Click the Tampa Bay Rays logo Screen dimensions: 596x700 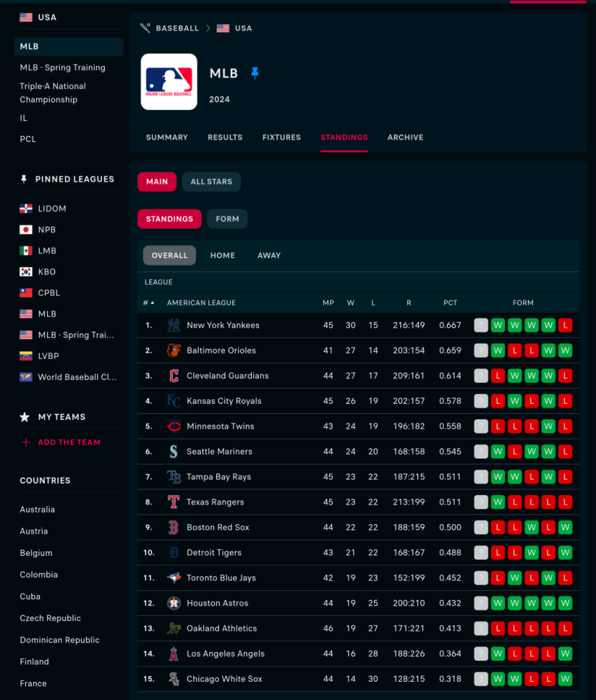(x=173, y=477)
